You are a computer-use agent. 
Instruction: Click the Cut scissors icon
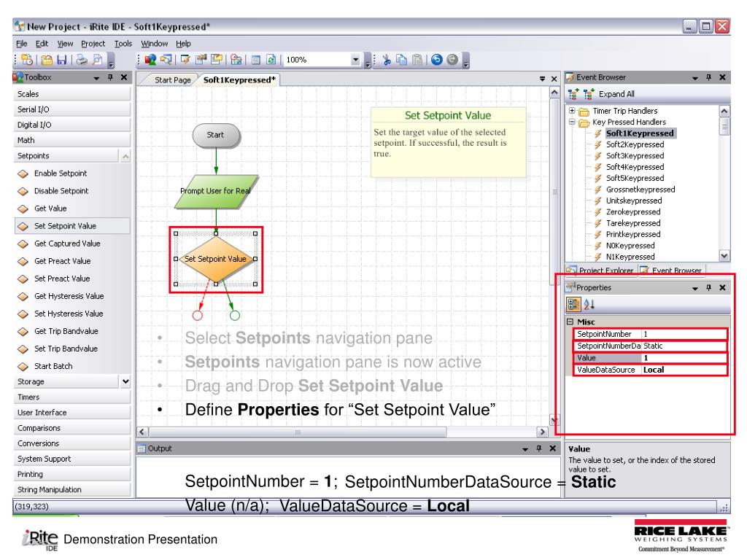click(x=387, y=60)
